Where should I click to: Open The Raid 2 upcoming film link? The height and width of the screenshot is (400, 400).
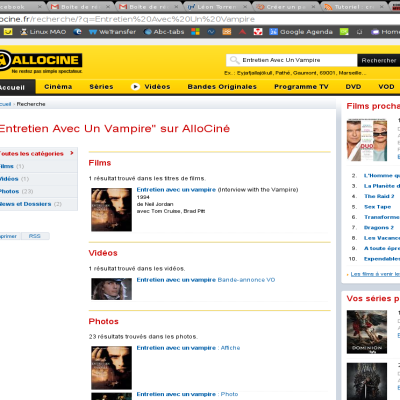[379, 196]
